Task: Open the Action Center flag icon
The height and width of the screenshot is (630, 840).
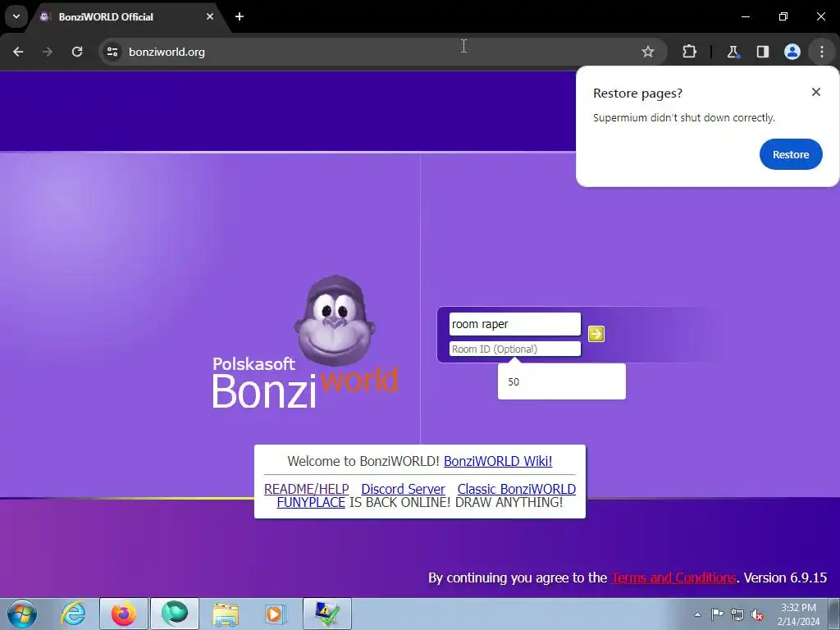Action: [717, 614]
